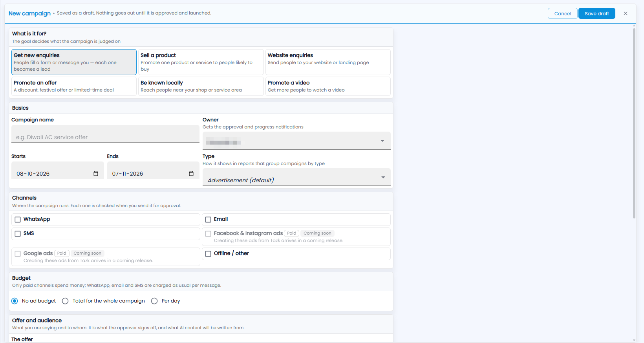
Task: Expand the Type dropdown showing Advertisement (default)
Action: point(296,177)
